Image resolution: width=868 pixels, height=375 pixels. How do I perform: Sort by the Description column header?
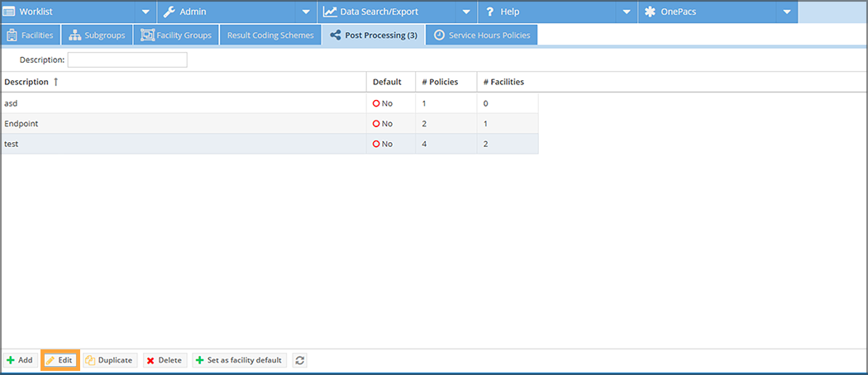(x=26, y=82)
